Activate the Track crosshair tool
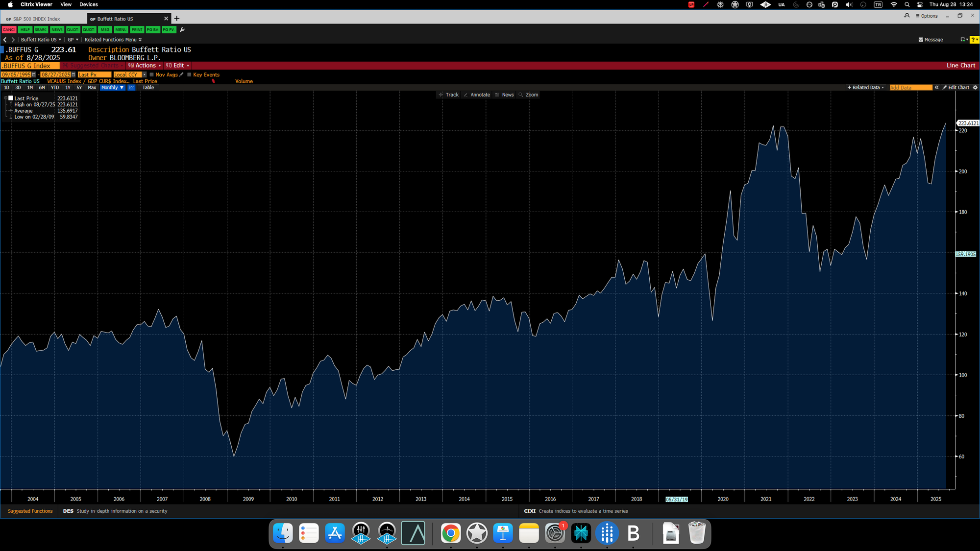 449,95
